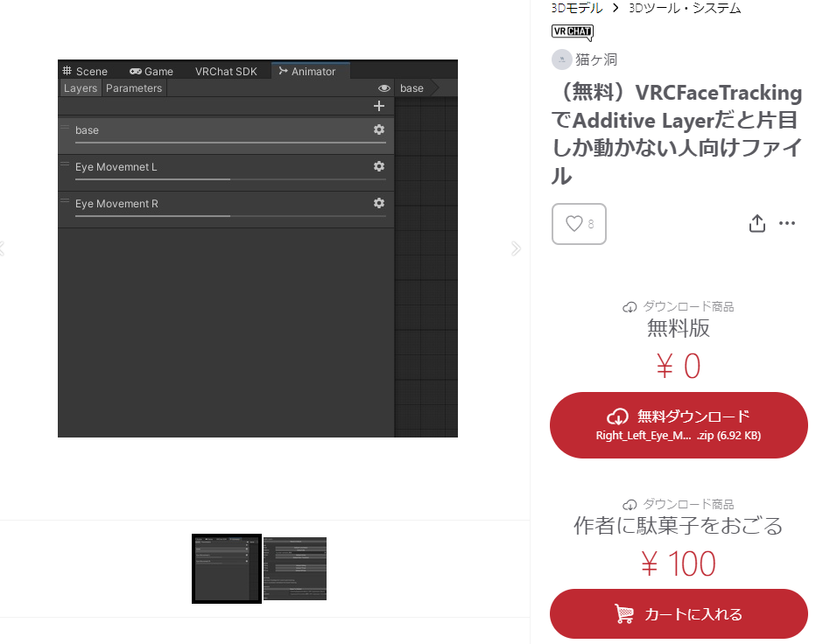Switch to the Layers tab
Image resolution: width=823 pixels, height=644 pixels.
(81, 88)
